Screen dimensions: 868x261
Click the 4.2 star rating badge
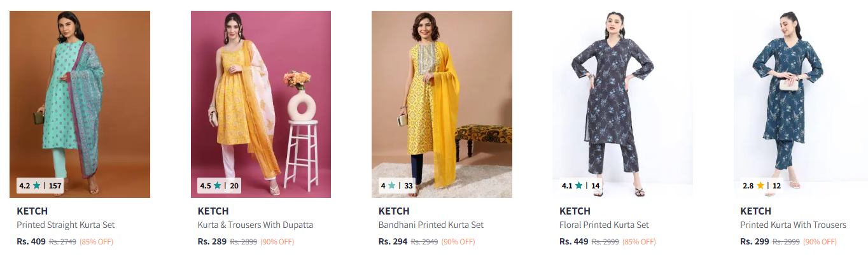pos(40,186)
